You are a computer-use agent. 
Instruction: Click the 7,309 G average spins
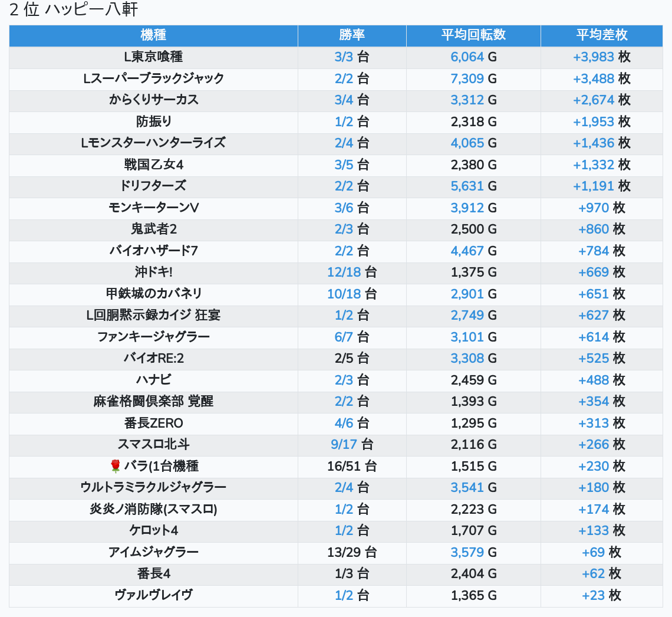pos(473,78)
